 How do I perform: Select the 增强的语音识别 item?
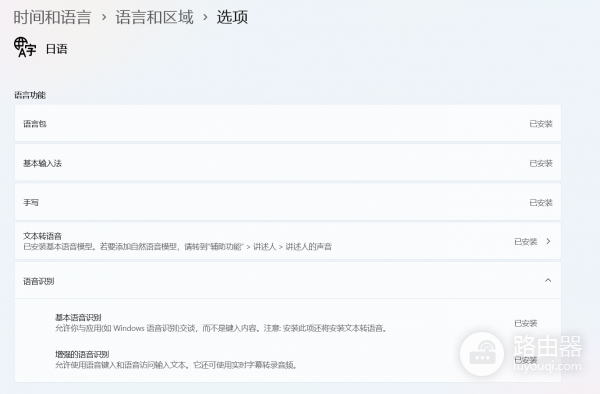click(288, 360)
